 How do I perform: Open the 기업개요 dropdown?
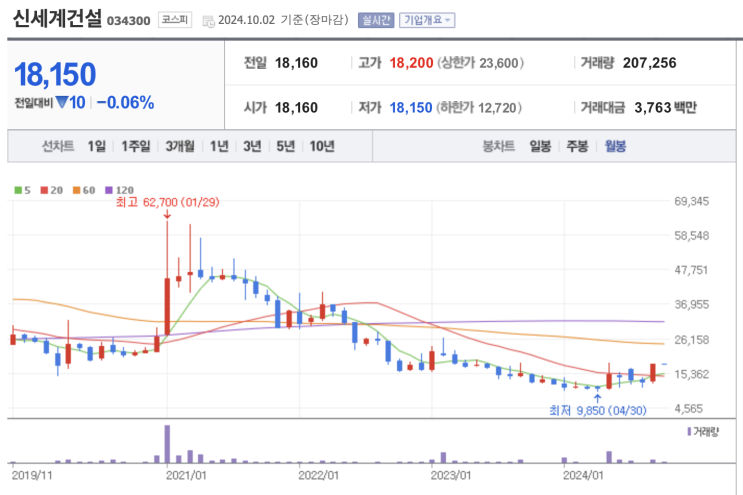(x=427, y=20)
